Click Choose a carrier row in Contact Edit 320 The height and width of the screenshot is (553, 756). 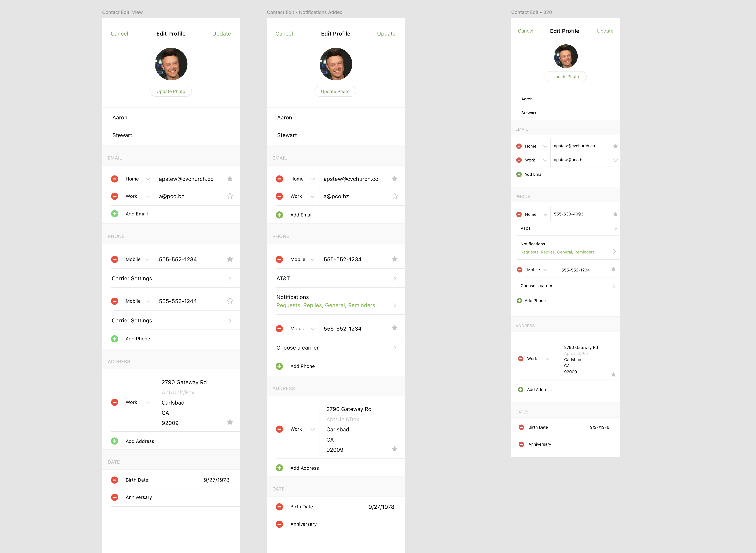(x=568, y=286)
